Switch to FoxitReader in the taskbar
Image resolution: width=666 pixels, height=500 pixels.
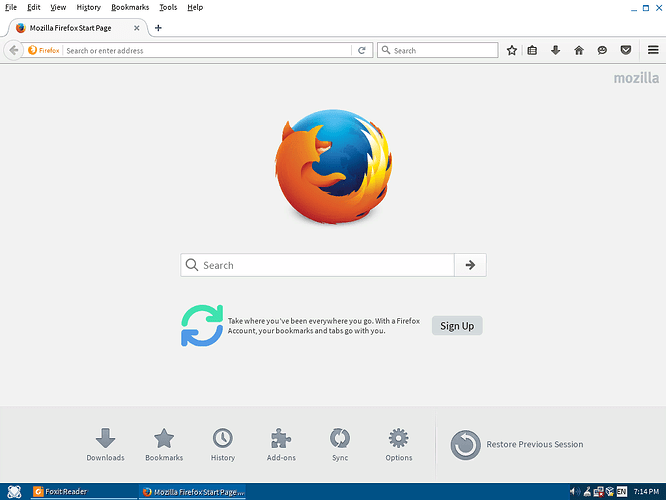click(84, 492)
